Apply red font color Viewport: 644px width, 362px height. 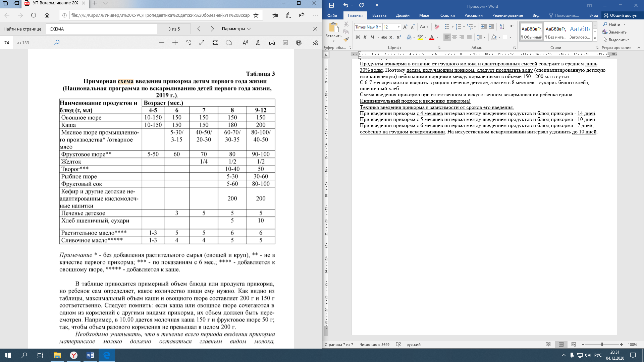point(432,37)
